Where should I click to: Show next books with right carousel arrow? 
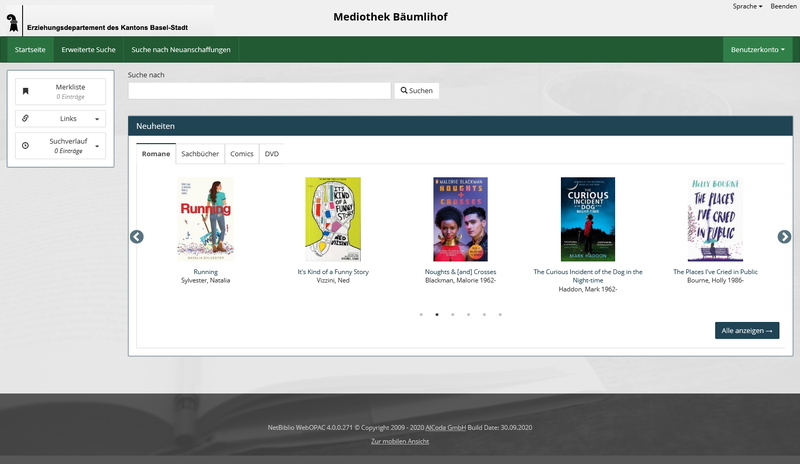click(x=784, y=237)
